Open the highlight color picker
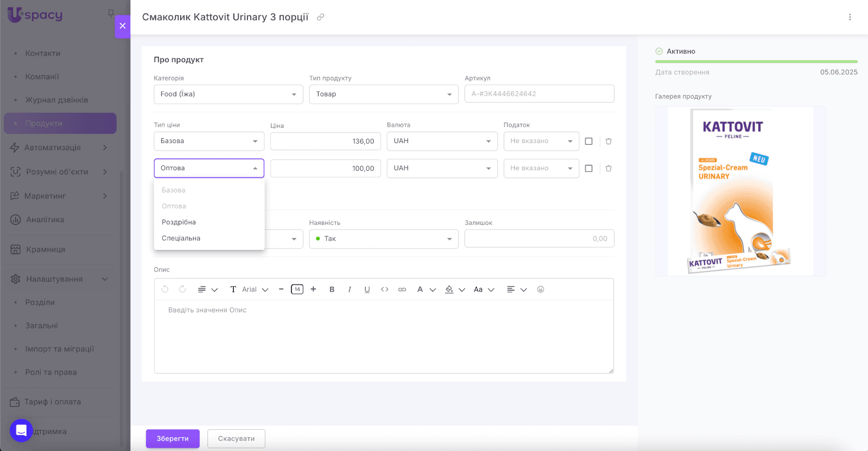The image size is (868, 451). point(450,289)
